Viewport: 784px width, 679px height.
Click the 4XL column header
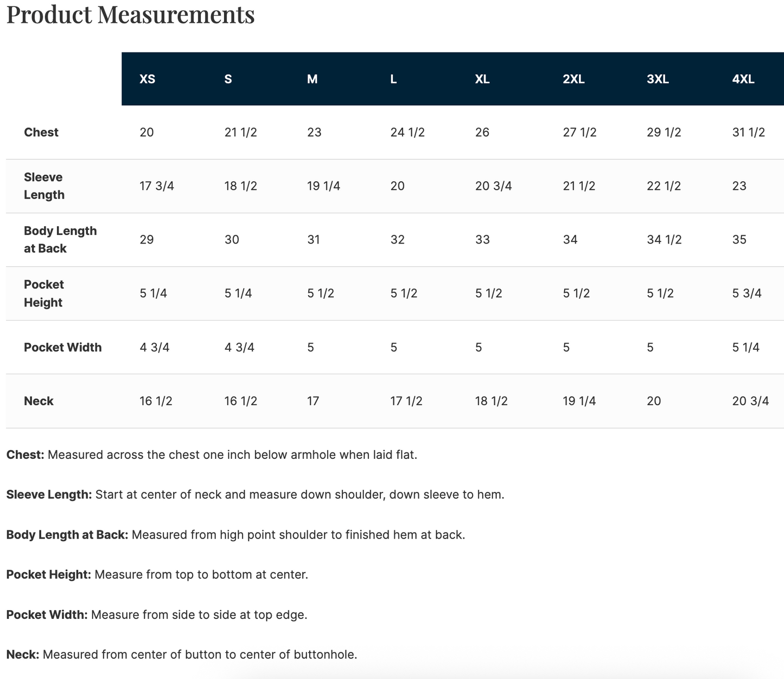coord(743,79)
